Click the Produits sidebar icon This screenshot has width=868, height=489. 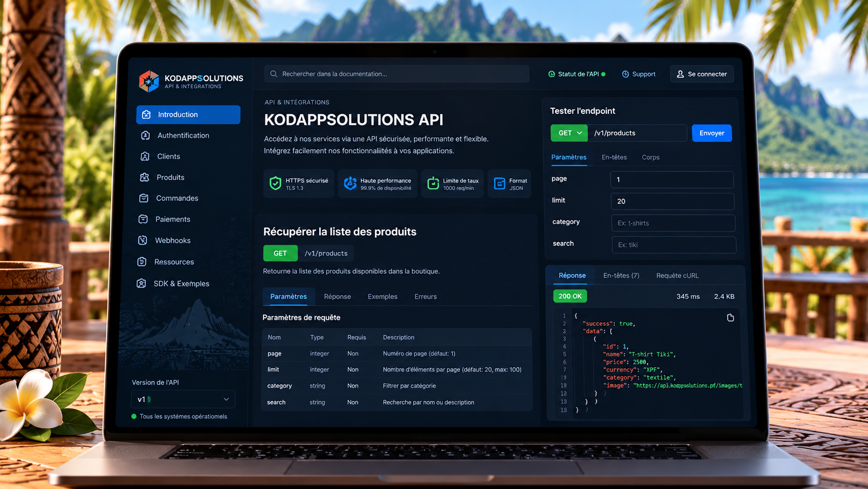point(144,177)
